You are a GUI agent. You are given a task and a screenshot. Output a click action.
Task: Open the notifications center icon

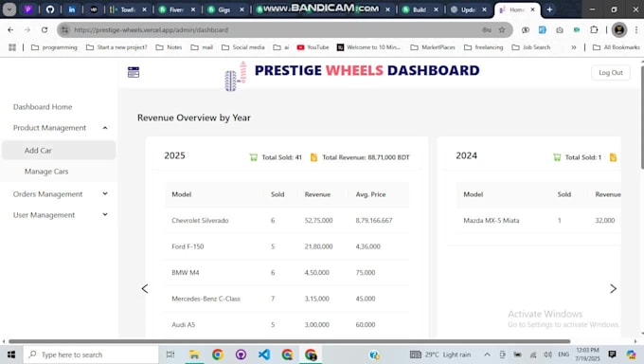point(612,355)
